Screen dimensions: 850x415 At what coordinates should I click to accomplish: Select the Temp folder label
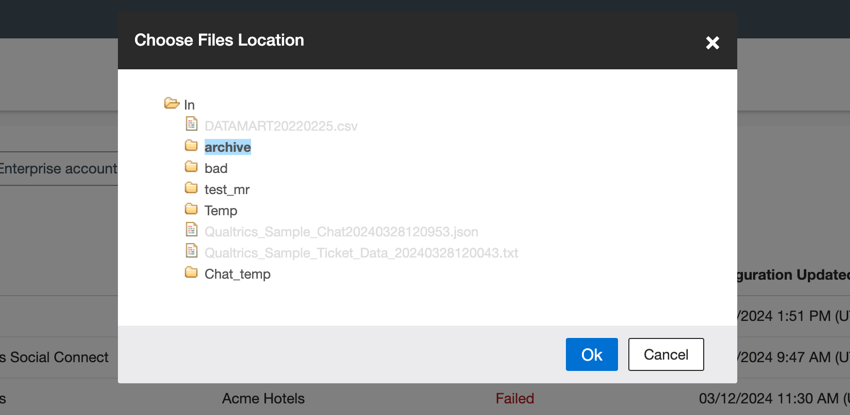(221, 210)
